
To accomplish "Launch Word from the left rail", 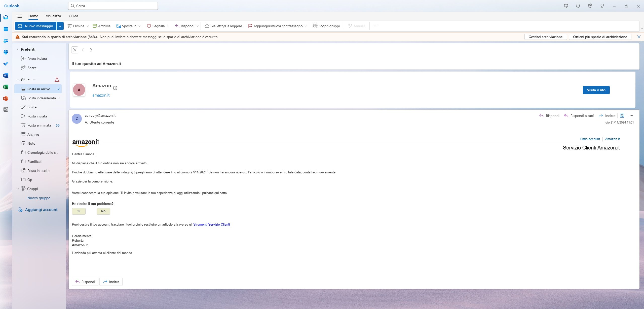I will click(x=6, y=75).
